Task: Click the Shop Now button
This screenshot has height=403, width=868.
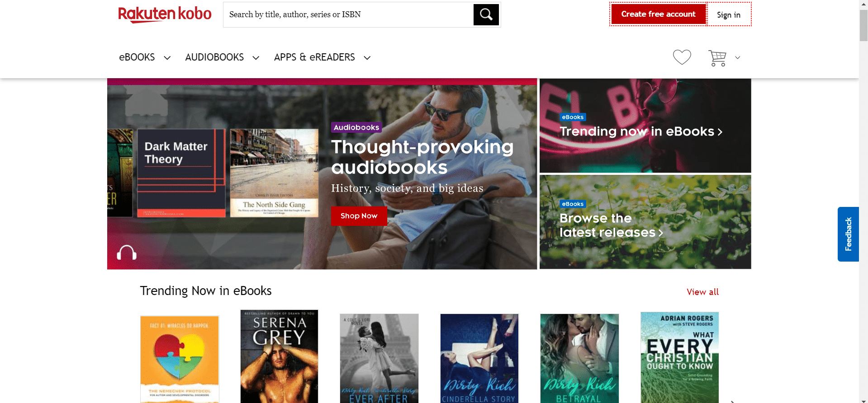Action: (x=359, y=216)
